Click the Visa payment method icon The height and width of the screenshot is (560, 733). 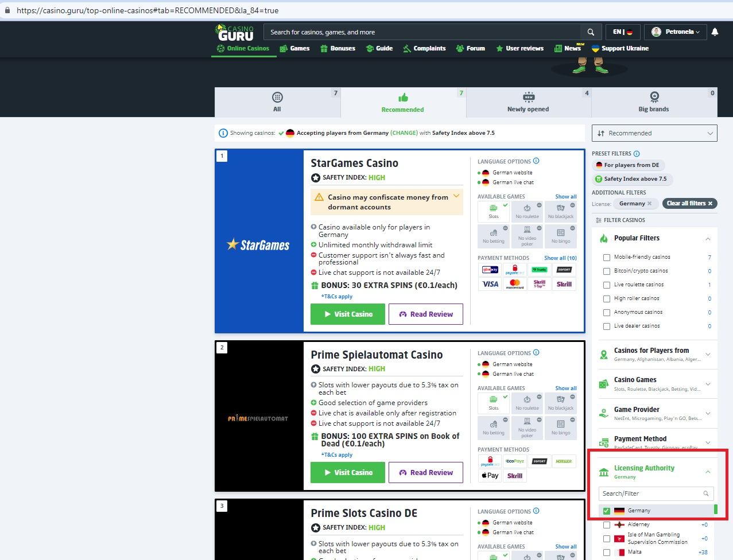[x=490, y=284]
